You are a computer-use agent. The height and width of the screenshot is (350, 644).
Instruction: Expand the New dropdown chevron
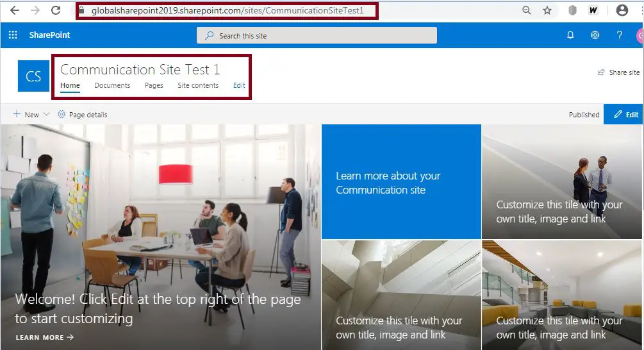point(46,114)
